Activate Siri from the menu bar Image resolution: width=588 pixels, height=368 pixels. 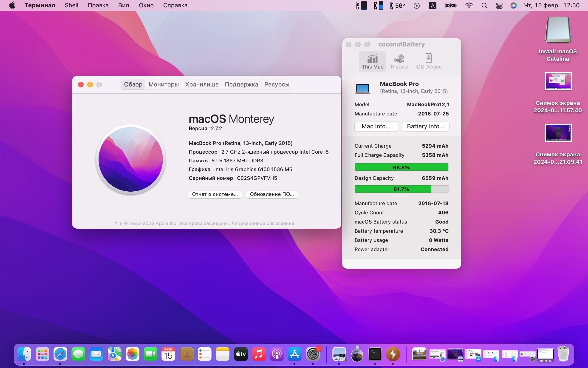click(513, 6)
